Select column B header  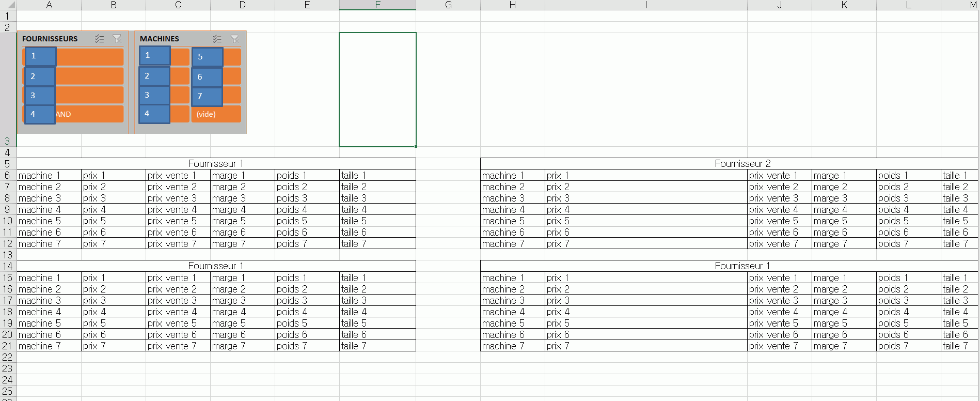[114, 5]
